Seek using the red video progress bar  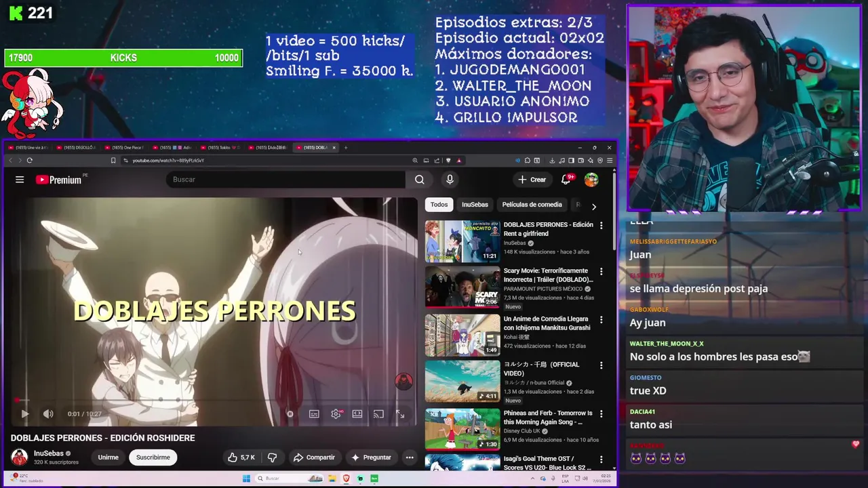(214, 401)
